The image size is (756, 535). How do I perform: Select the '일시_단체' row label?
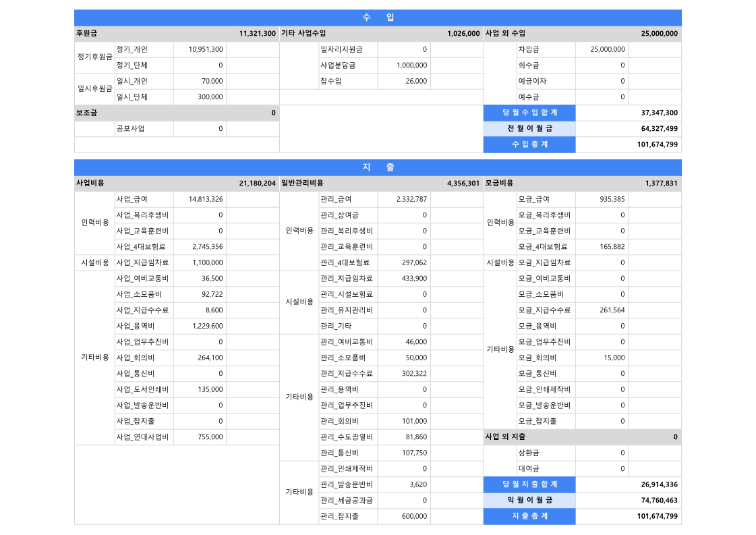click(132, 97)
